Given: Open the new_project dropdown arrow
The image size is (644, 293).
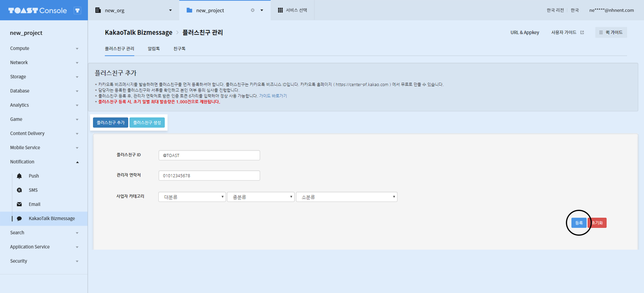Looking at the screenshot, I should (262, 10).
